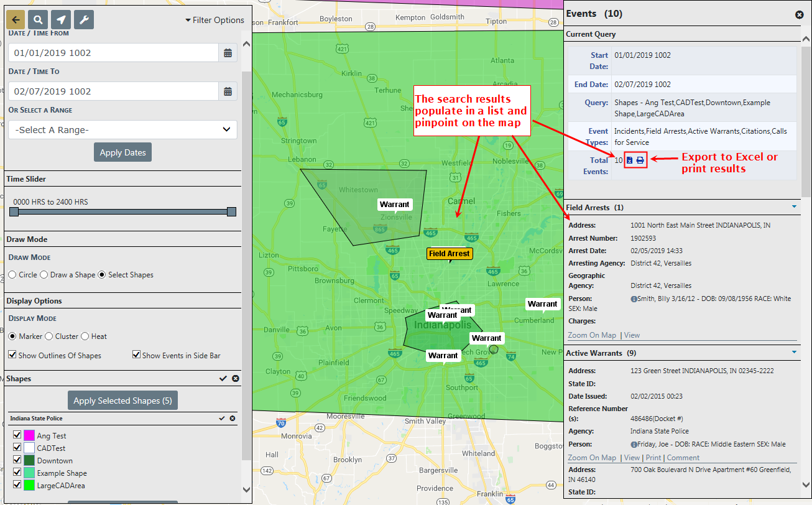
Task: Export results to Excel icon
Action: [630, 160]
